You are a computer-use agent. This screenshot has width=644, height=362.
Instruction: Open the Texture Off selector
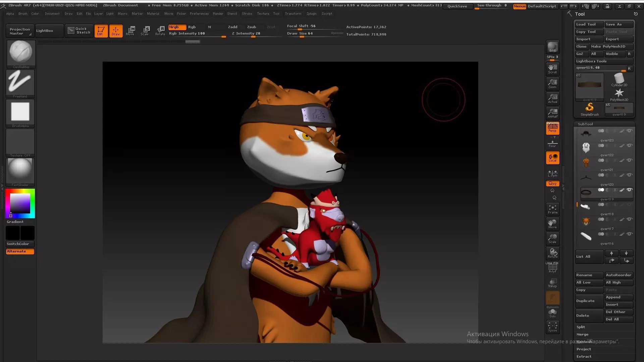coord(20,143)
